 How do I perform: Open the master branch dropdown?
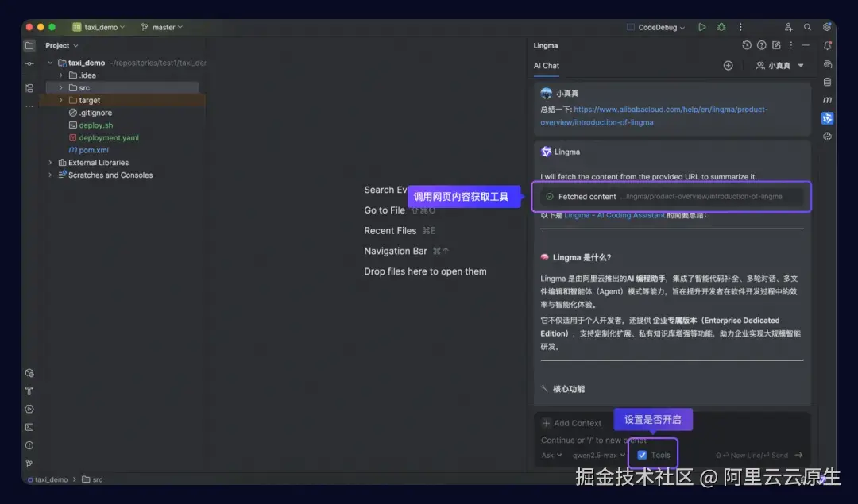click(162, 27)
